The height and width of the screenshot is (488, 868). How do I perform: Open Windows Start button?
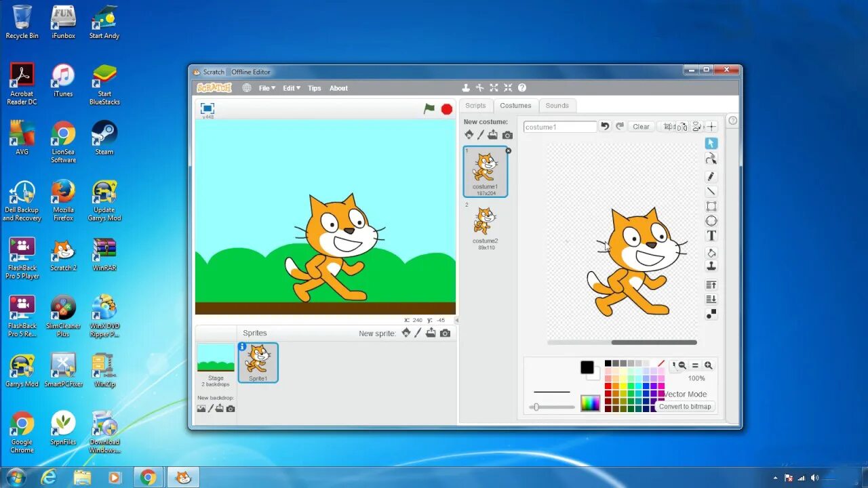15,477
